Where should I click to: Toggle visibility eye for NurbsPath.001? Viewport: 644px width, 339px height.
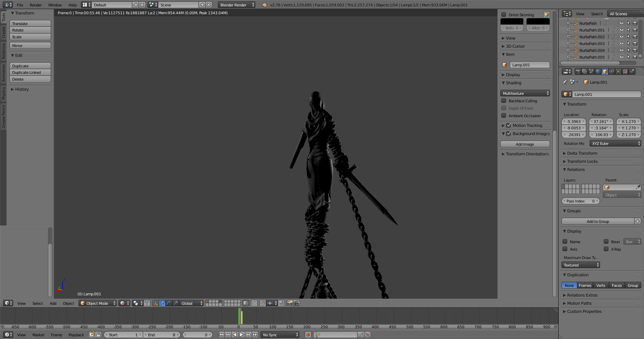[x=621, y=30]
